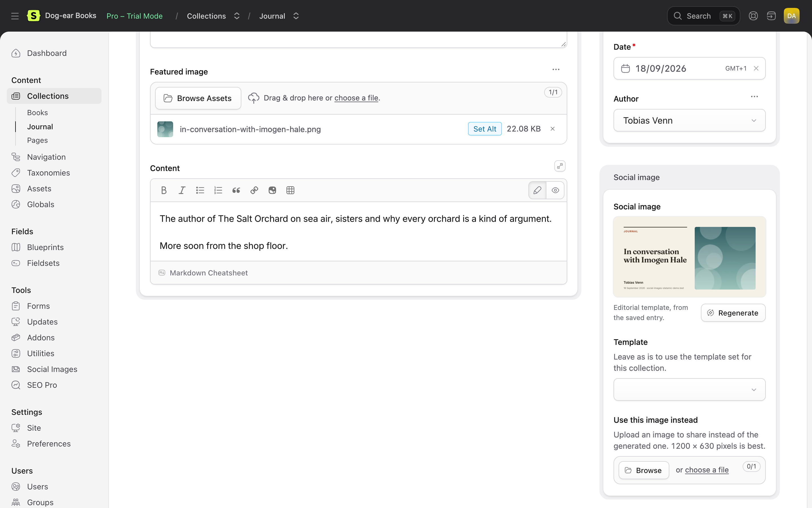Click the view site icon in header
The image size is (812, 508).
click(x=771, y=16)
